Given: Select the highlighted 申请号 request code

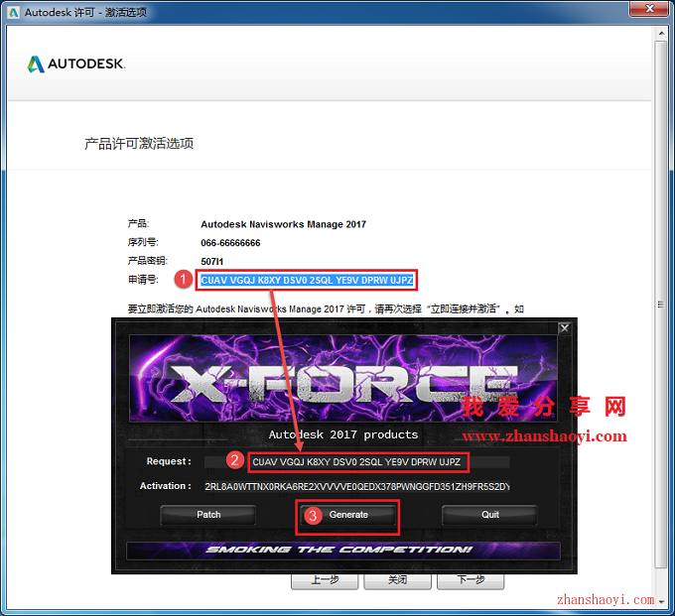Looking at the screenshot, I should tap(307, 281).
